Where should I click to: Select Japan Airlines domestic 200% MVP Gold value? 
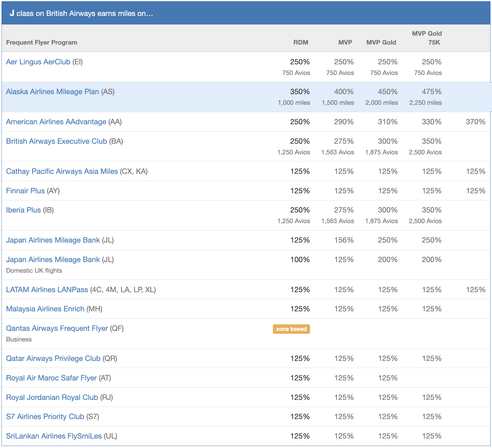[388, 260]
